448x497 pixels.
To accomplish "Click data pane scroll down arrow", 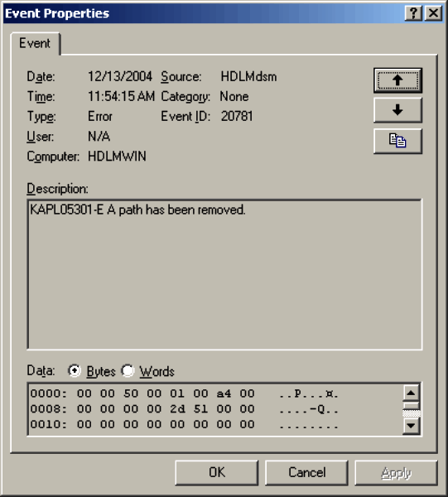I will point(411,426).
